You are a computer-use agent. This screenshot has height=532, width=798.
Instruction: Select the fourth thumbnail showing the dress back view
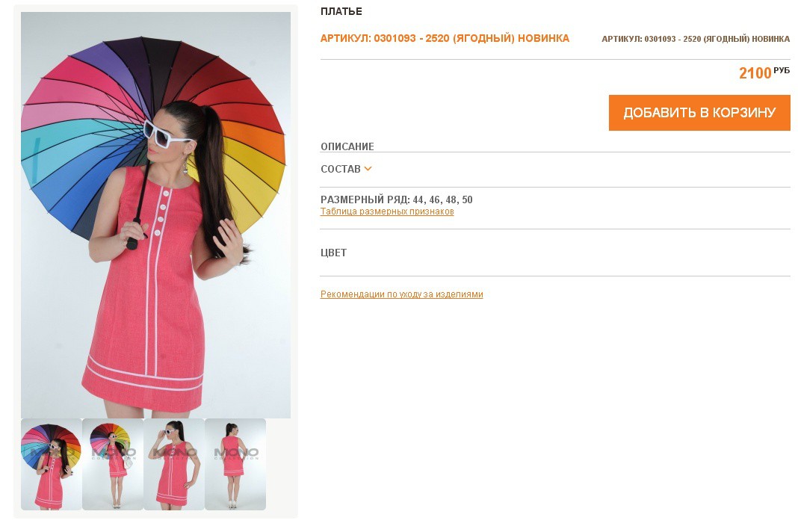[x=235, y=464]
